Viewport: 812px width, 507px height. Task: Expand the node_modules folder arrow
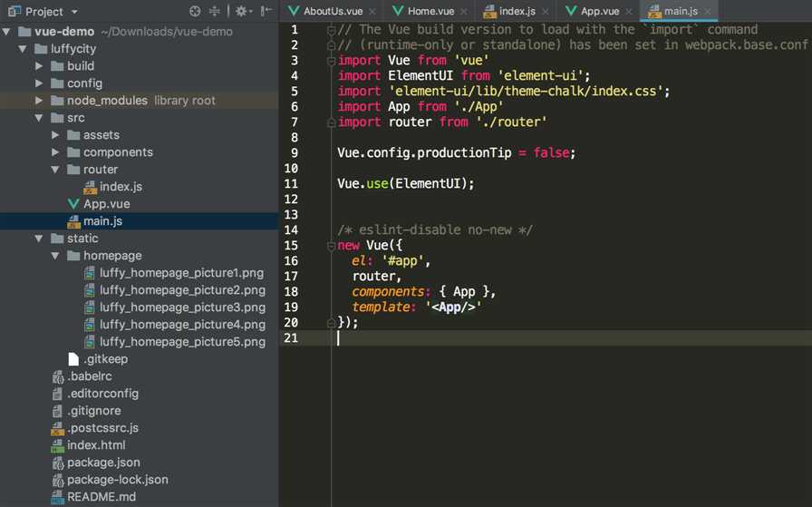(39, 100)
